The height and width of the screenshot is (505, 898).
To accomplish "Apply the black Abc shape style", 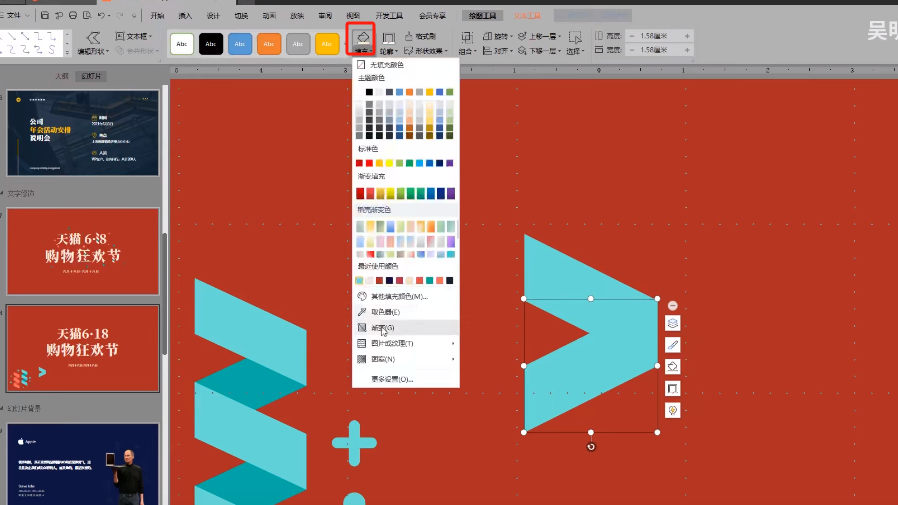I will [211, 44].
